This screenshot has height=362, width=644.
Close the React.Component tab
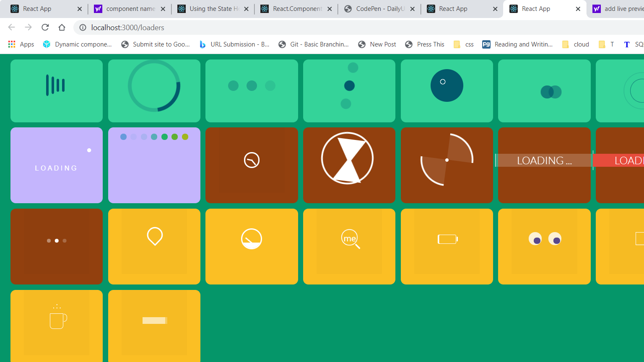point(330,9)
